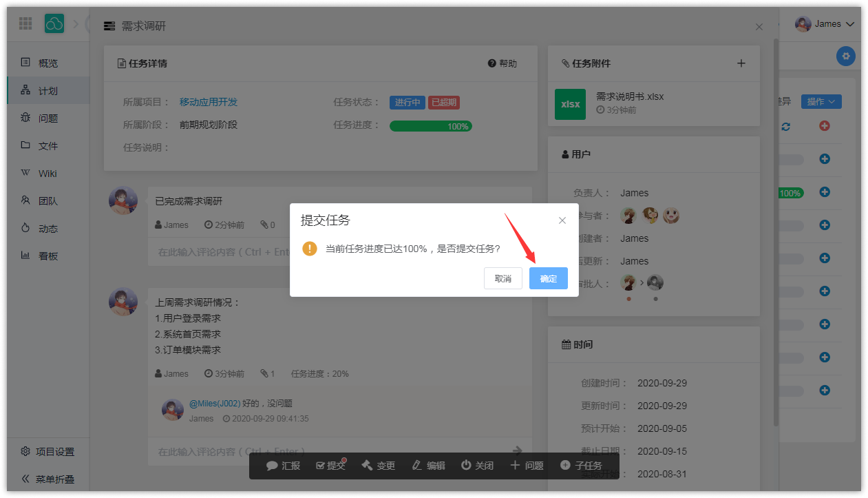Open the 概览 sidebar item
The height and width of the screenshot is (498, 868).
coord(48,63)
